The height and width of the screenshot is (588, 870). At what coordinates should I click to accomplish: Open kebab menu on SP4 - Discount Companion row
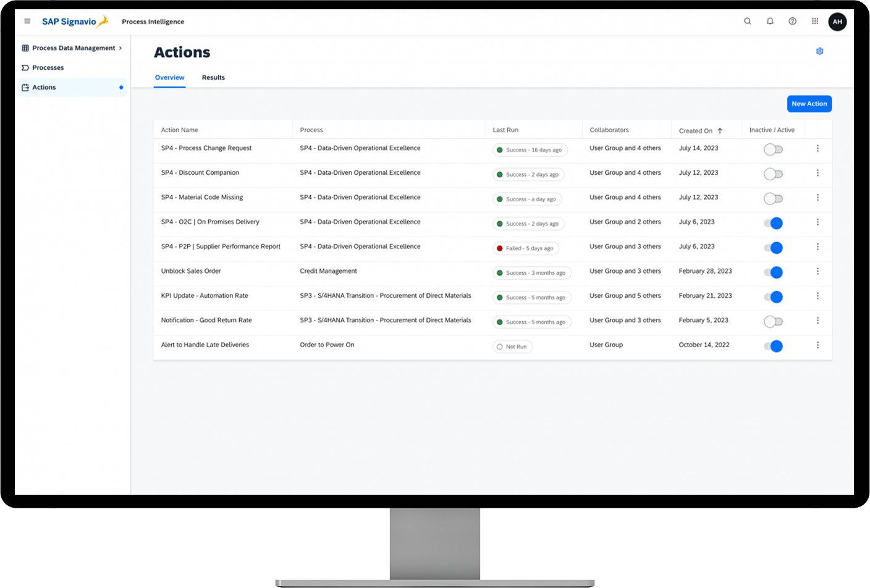(x=818, y=174)
